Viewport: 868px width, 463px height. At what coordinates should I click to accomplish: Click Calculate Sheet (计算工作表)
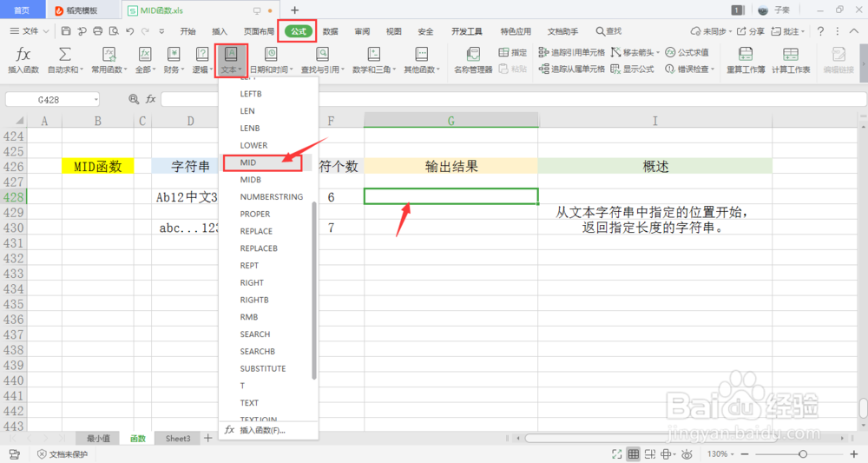tap(791, 60)
